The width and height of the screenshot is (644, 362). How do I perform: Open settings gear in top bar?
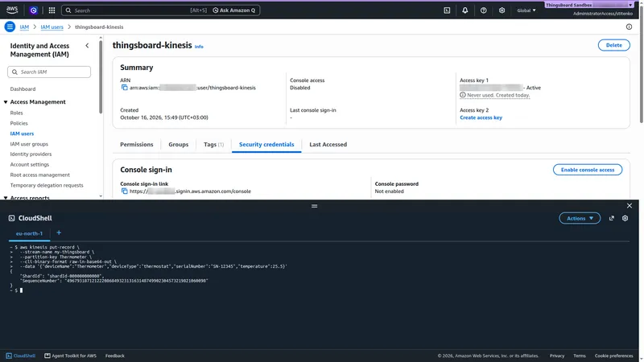[x=502, y=10]
